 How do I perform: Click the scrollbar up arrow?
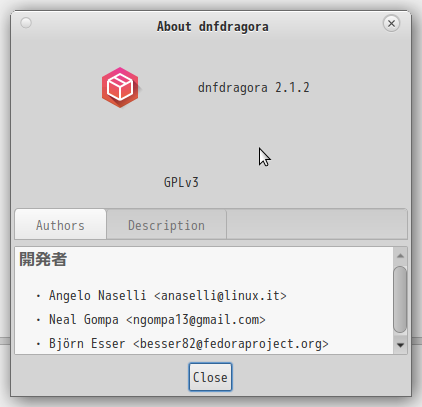[400, 256]
